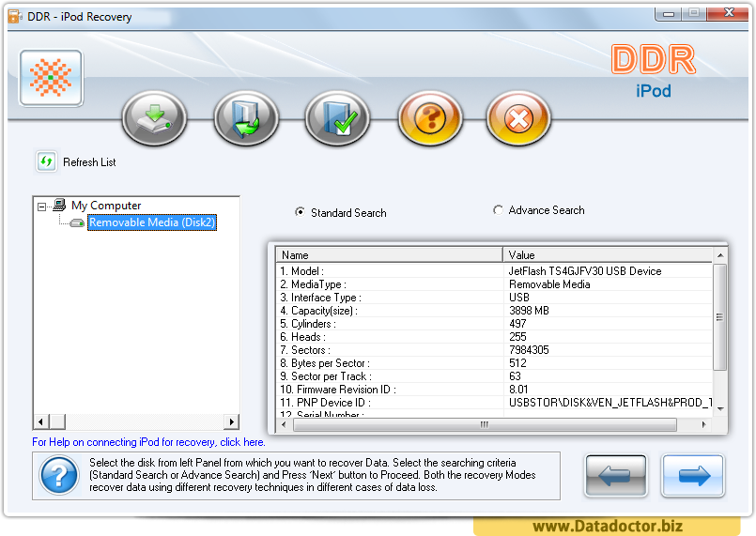Viewport: 756px width, 536px height.
Task: Proceed with the right arrow Next button
Action: click(693, 476)
